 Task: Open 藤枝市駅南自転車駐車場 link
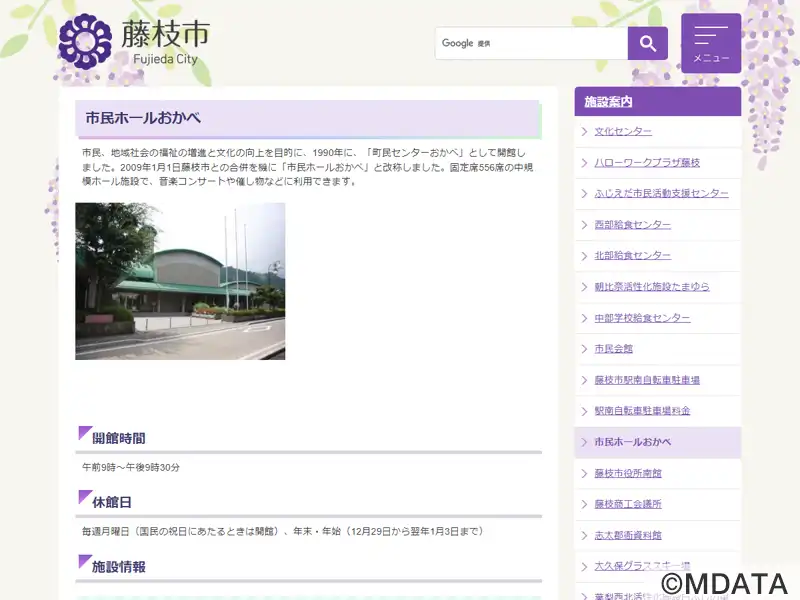(647, 380)
